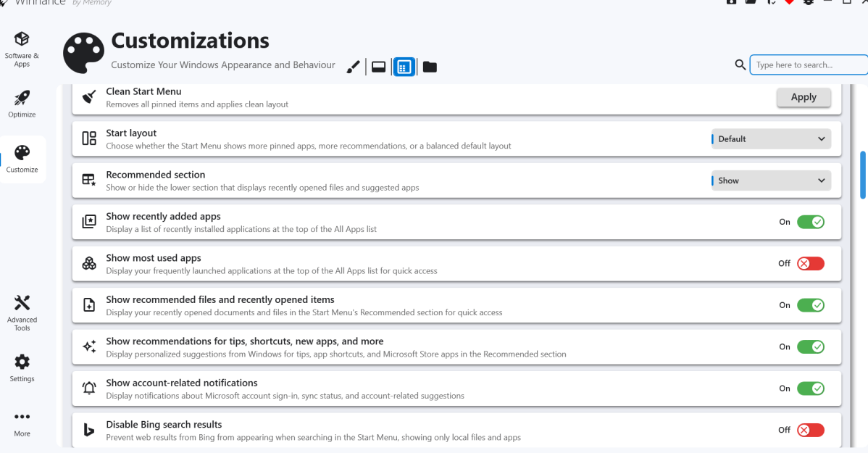Open the Settings gear in sidebar
The image size is (868, 453).
coord(22,367)
